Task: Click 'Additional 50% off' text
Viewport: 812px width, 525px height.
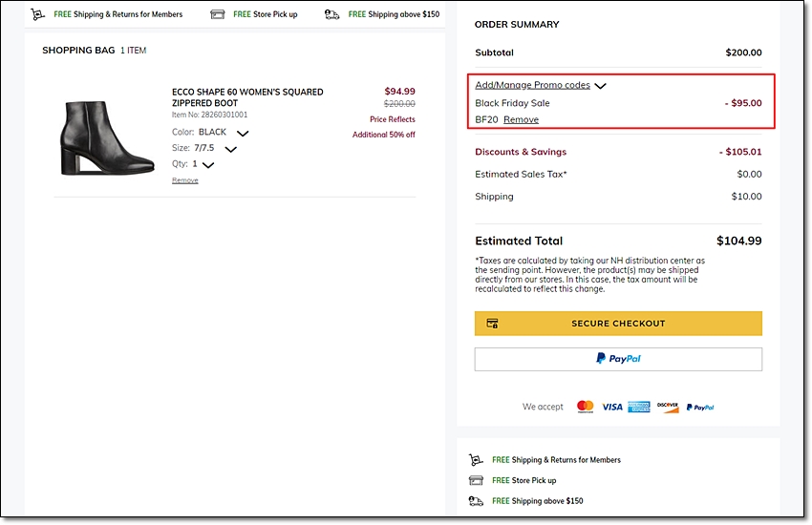Action: click(384, 135)
